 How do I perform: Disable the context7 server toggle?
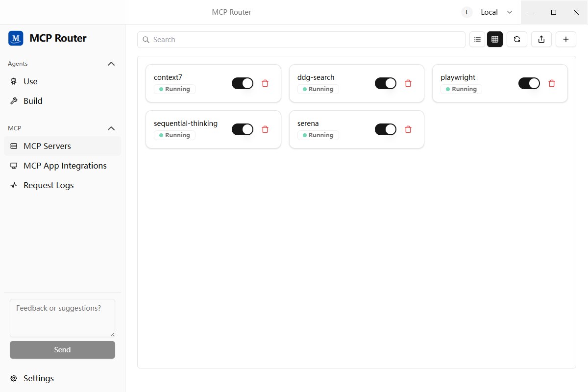[x=243, y=83]
